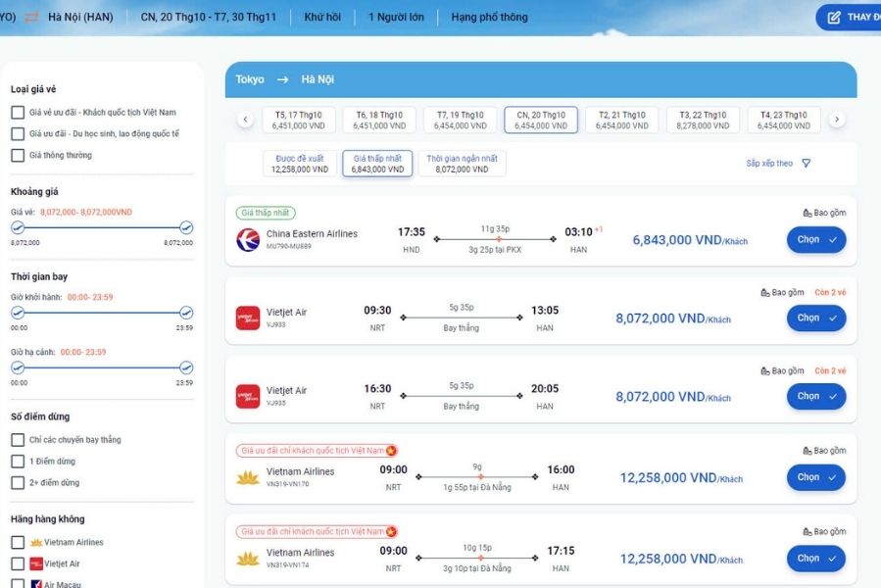Check the Giá thông thường checkbox
The image size is (881, 588).
pos(18,155)
